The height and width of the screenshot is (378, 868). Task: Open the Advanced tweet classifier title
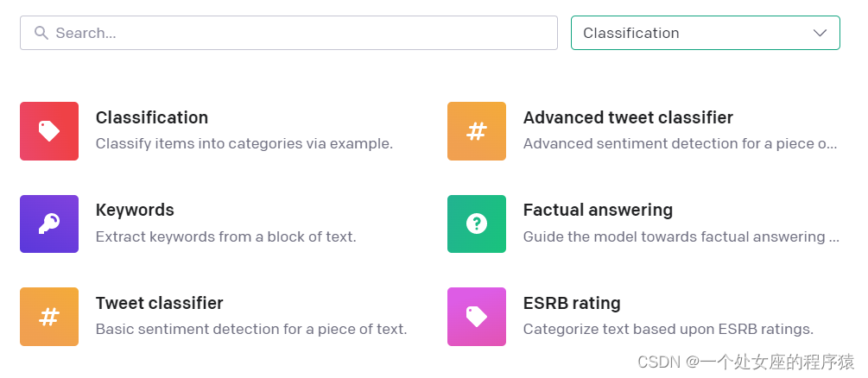pos(628,117)
